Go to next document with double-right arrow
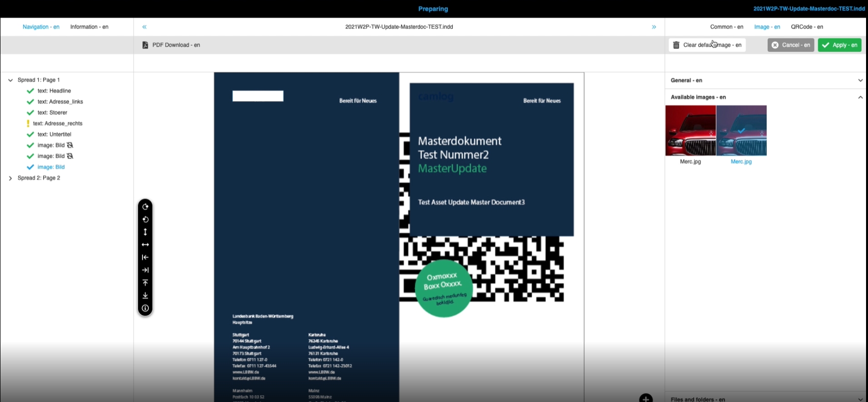This screenshot has width=868, height=402. [654, 27]
